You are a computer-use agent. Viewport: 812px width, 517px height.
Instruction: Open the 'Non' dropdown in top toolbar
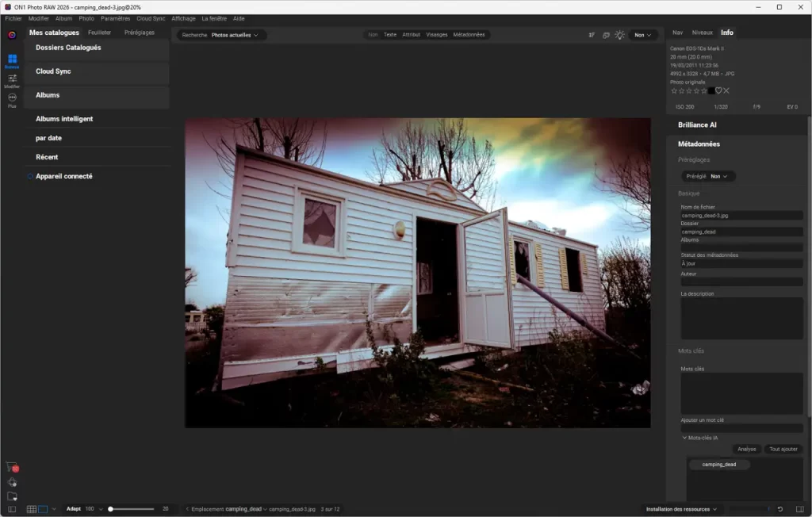click(642, 35)
